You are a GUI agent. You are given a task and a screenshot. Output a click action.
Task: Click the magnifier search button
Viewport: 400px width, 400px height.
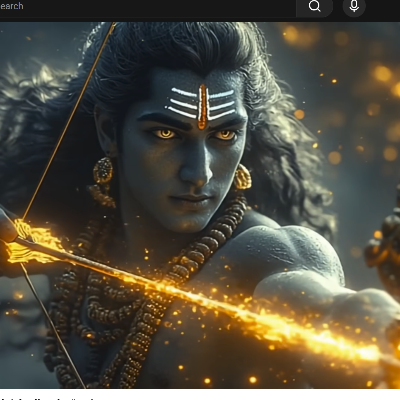(314, 6)
